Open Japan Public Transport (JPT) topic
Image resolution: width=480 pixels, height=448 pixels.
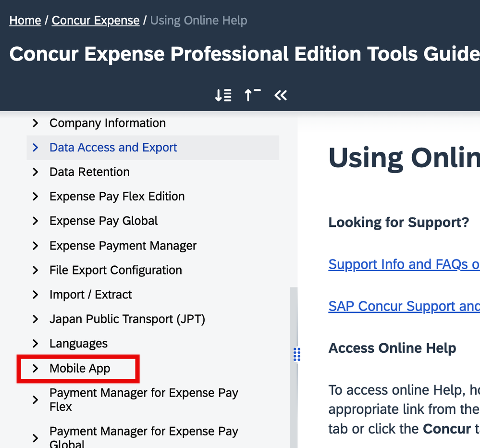point(127,319)
